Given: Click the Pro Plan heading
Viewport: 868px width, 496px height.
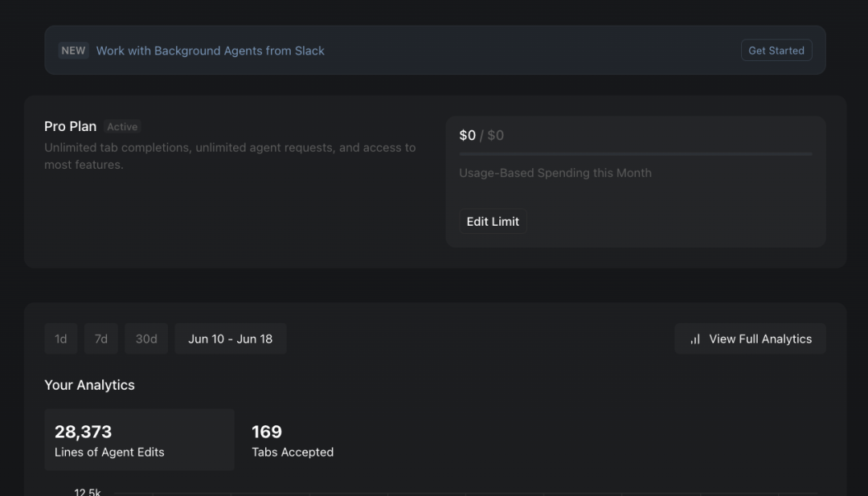Looking at the screenshot, I should [70, 127].
